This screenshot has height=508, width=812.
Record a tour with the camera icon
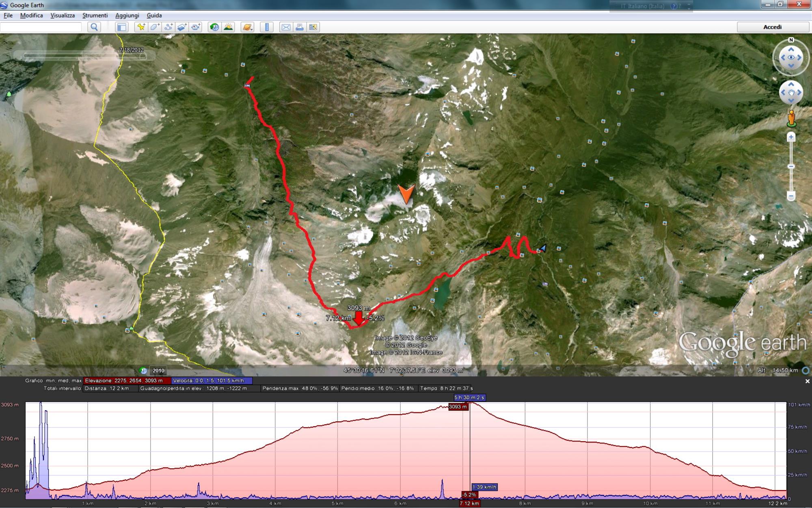point(196,27)
